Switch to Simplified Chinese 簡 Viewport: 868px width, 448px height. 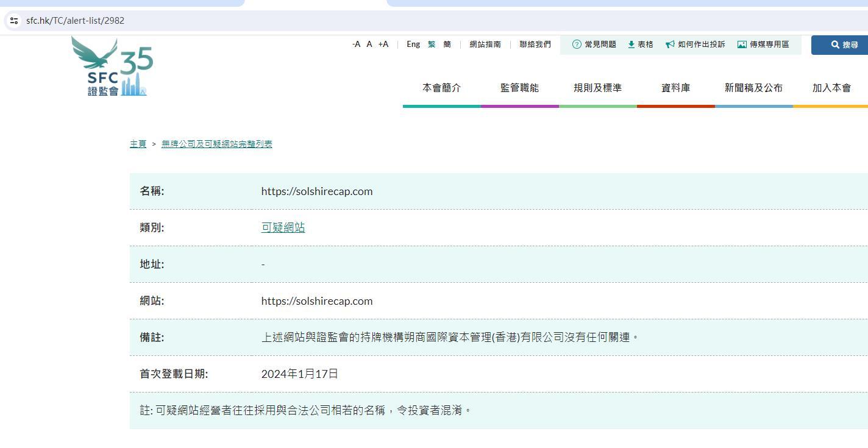tap(447, 44)
